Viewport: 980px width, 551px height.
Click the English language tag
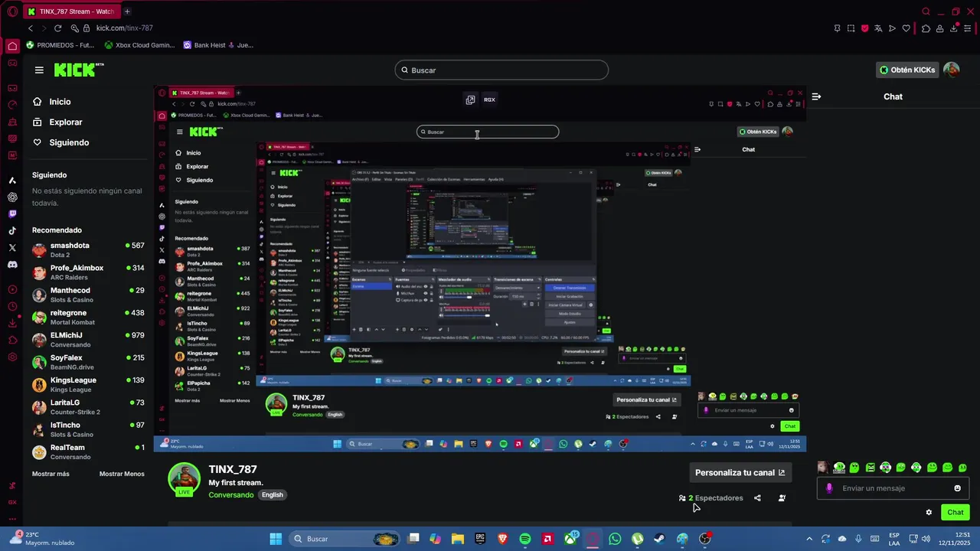pos(273,495)
